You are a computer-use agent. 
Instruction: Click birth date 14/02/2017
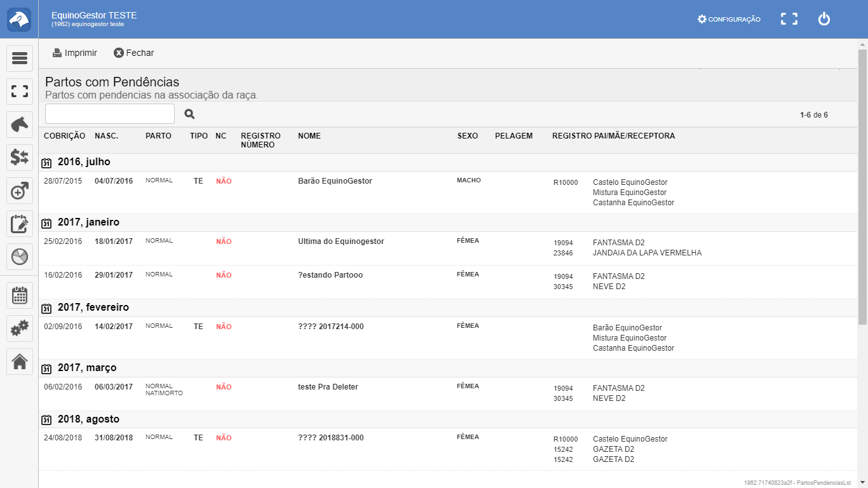114,327
